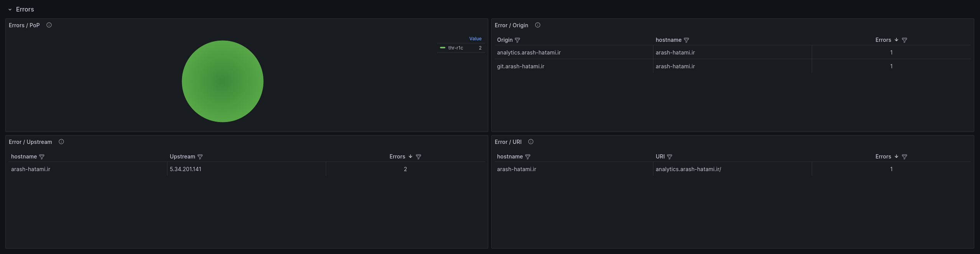The width and height of the screenshot is (980, 254).
Task: Filter hostname column in Error / Origin table
Action: click(686, 40)
